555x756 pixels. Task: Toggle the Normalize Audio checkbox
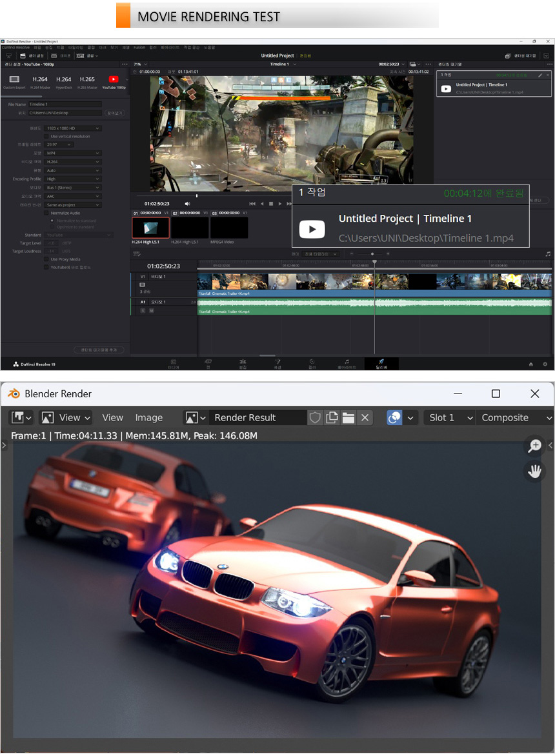click(x=46, y=213)
